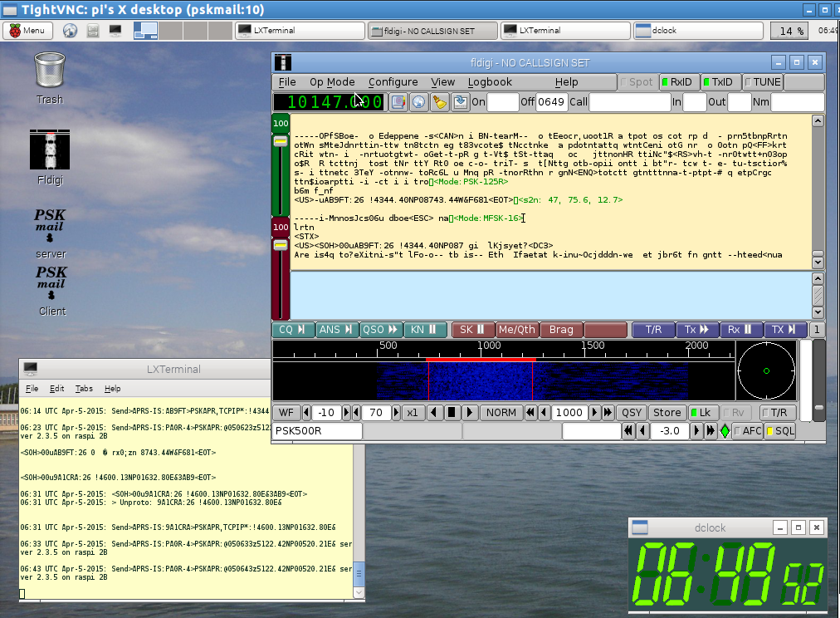This screenshot has width=840, height=618.
Task: Toggle the TUNE button
Action: coord(763,82)
